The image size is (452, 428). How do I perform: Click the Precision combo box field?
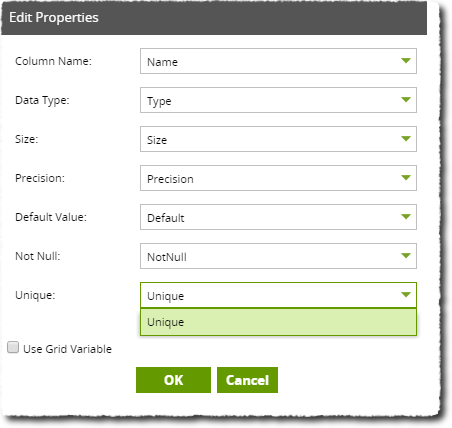[278, 178]
